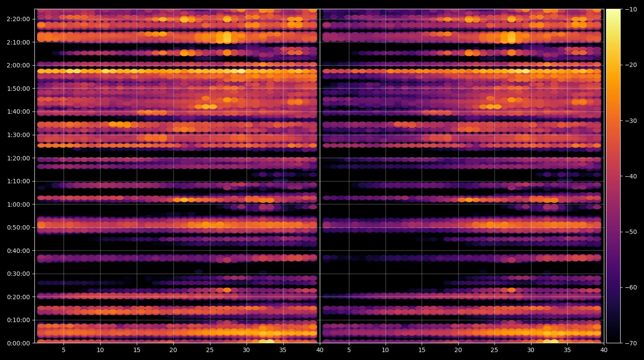Screen dimensions: 644x360
Task: Click the 1:40:00 y-axis tick label
Action: click(19, 111)
